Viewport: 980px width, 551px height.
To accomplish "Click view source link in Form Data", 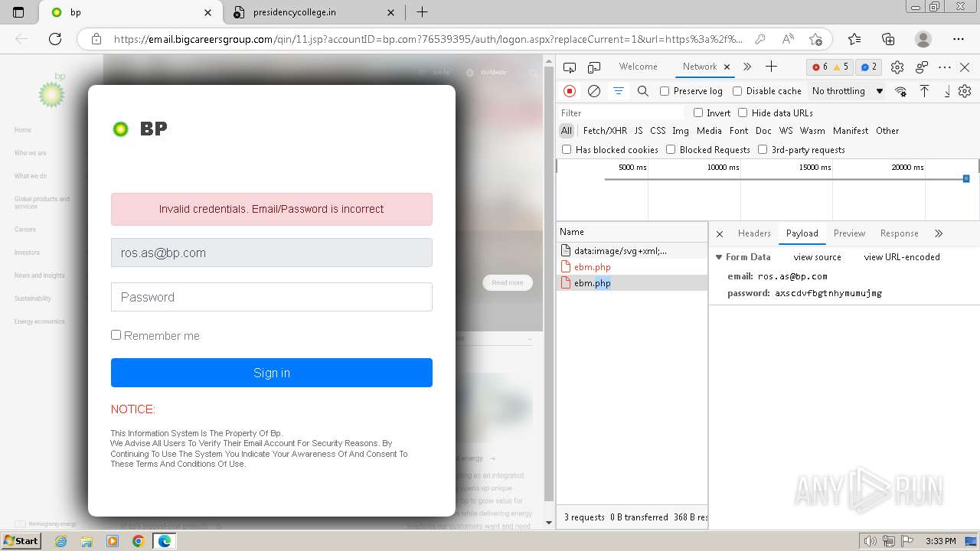I will click(x=817, y=257).
